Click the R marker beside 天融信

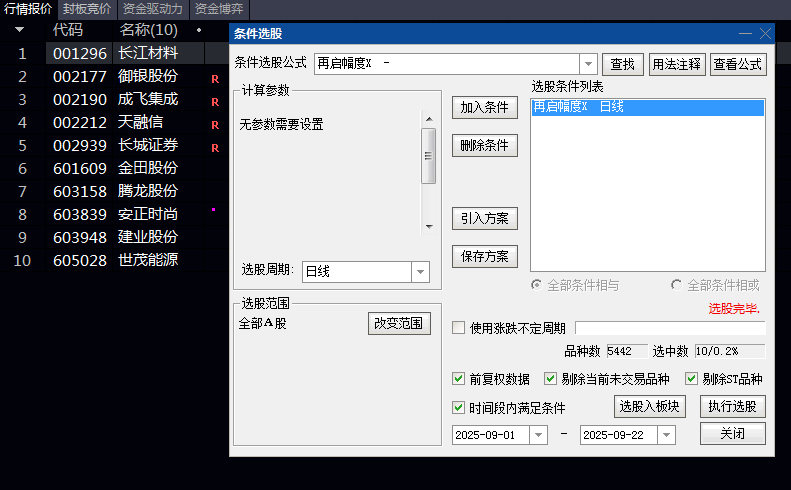pyautogui.click(x=215, y=125)
